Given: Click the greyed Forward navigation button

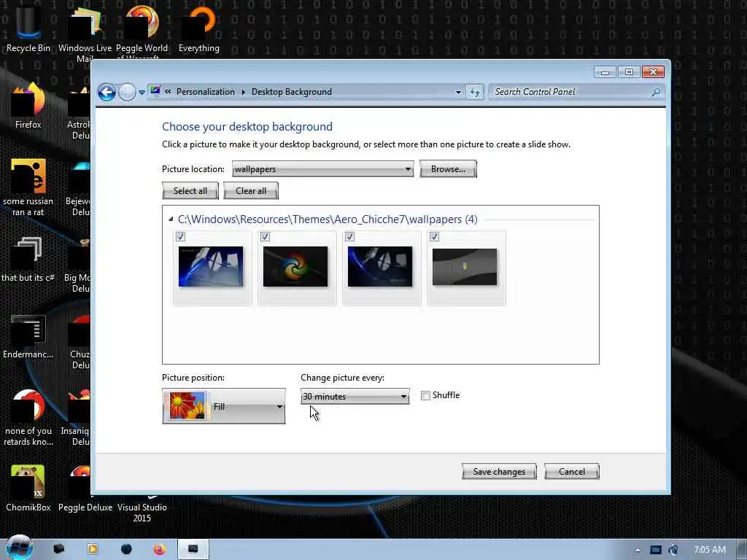Looking at the screenshot, I should (127, 92).
